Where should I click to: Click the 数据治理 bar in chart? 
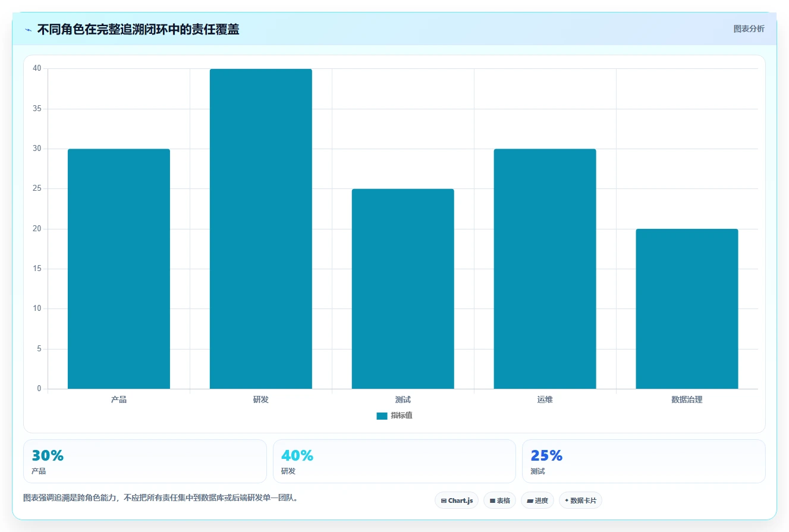(687, 309)
